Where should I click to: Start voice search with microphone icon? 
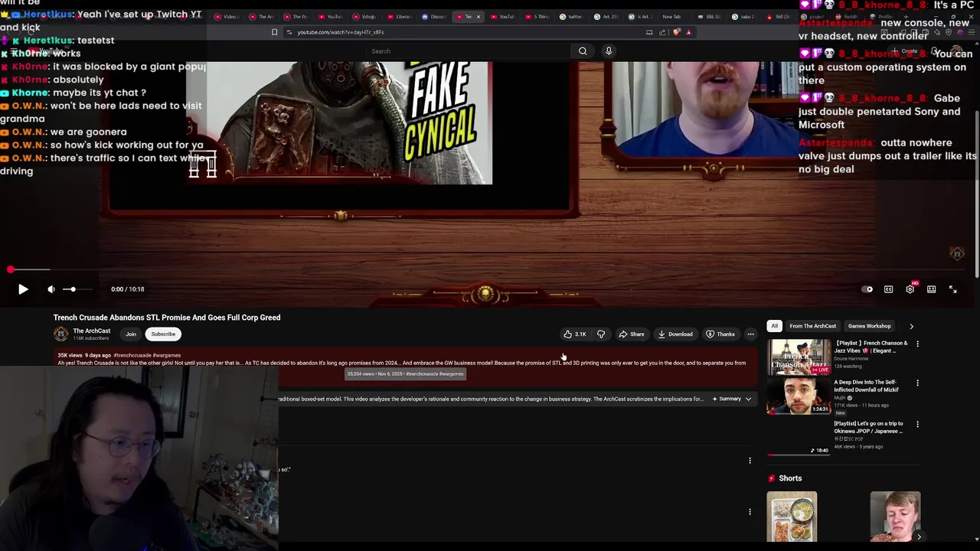[x=609, y=51]
